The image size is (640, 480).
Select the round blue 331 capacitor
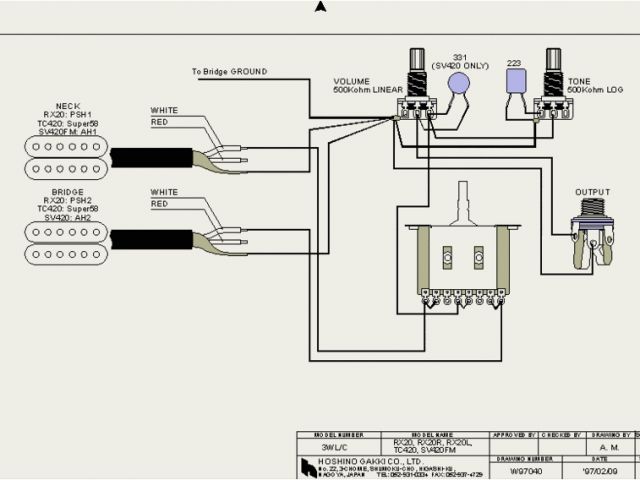click(x=459, y=84)
